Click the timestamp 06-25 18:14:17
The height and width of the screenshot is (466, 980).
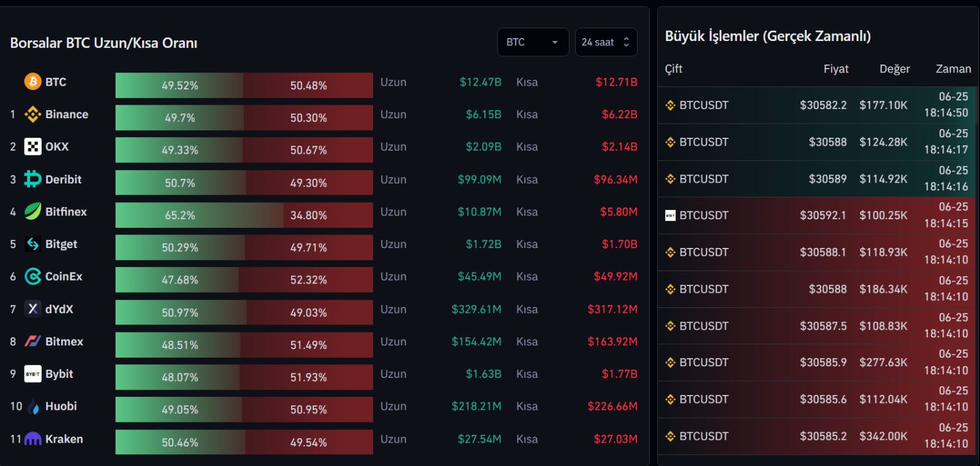click(946, 141)
